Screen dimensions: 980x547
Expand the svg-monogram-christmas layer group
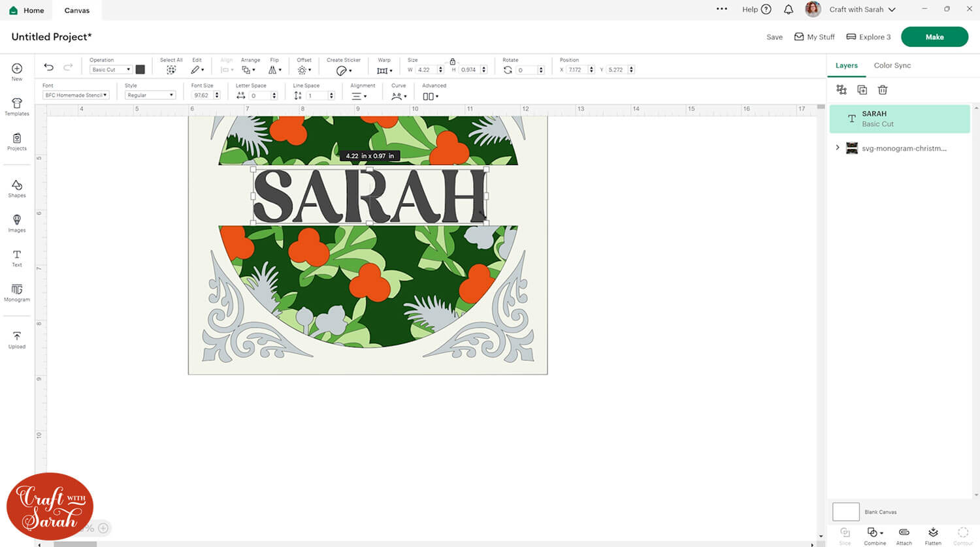pos(838,148)
